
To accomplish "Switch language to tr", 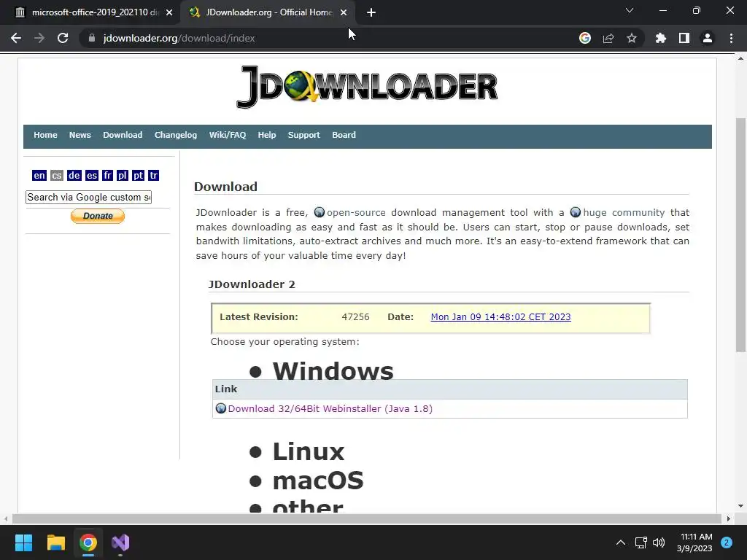I will pos(153,175).
